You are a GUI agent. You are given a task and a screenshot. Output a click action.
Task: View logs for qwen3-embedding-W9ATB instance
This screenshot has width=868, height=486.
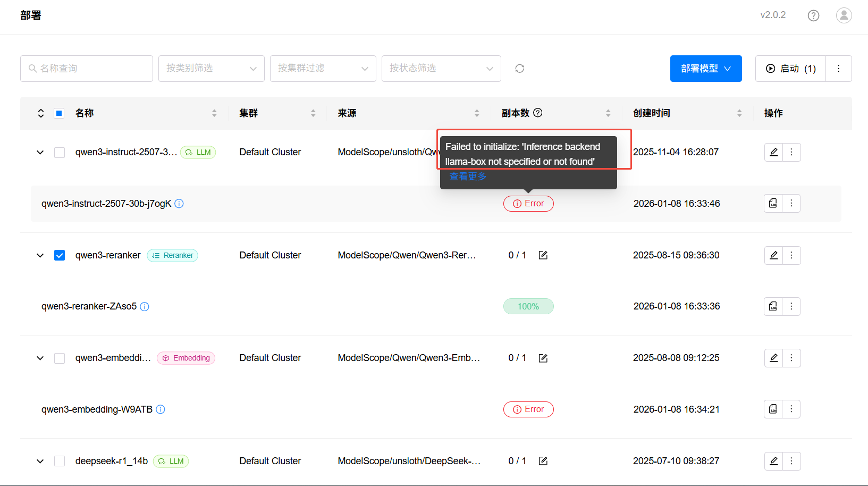pyautogui.click(x=773, y=409)
